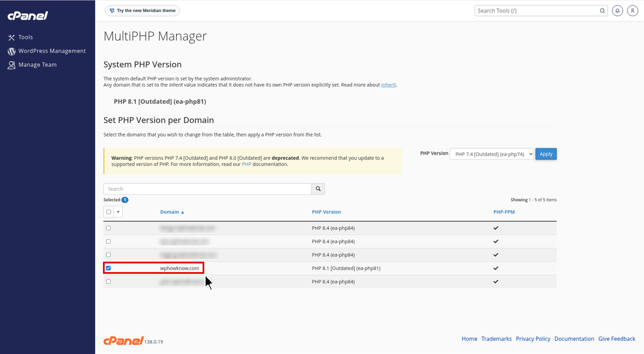
Task: Open the PHP Version dropdown
Action: tap(492, 154)
